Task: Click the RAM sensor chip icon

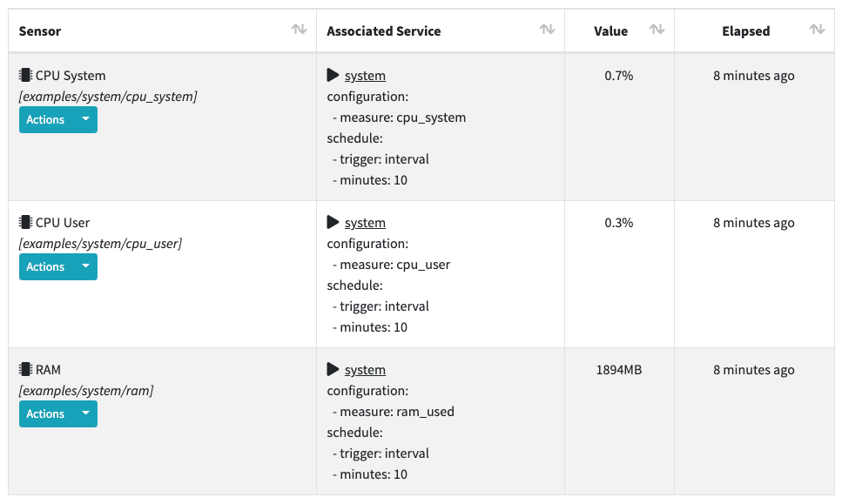Action: click(x=26, y=369)
